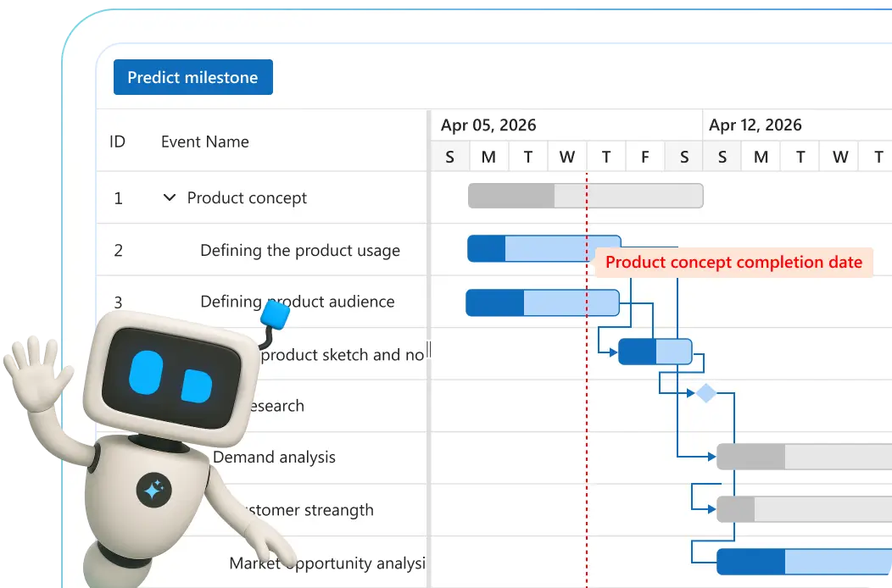The width and height of the screenshot is (892, 588).
Task: Select row 3, Defining product audience
Action: [297, 302]
